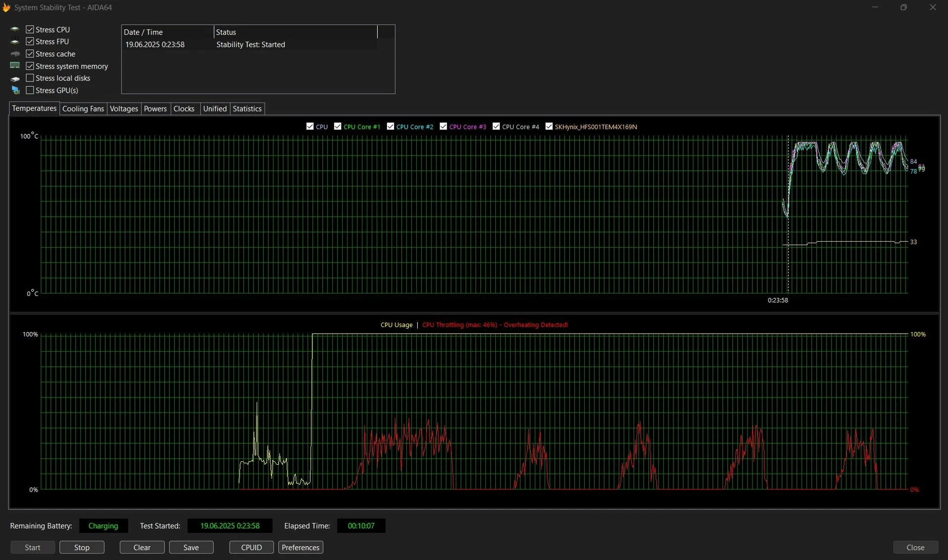Click the FPU icon beside Stress FPU

[15, 41]
